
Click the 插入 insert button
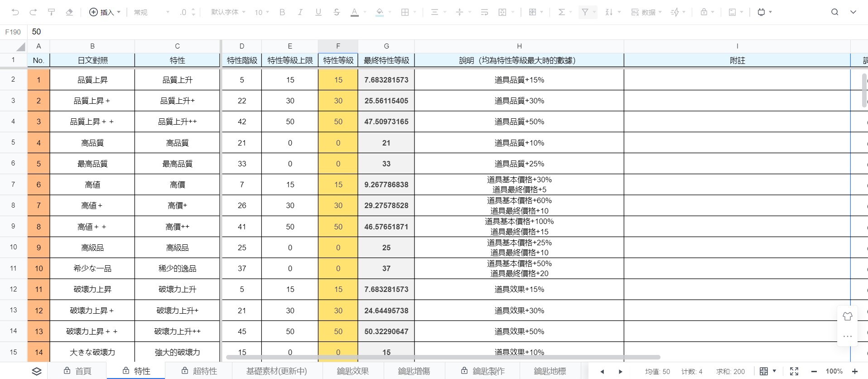pos(105,12)
